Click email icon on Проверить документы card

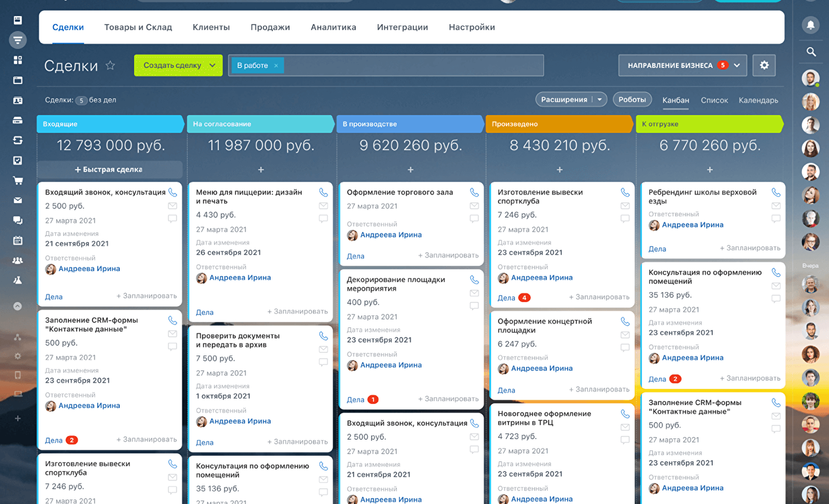click(x=323, y=349)
